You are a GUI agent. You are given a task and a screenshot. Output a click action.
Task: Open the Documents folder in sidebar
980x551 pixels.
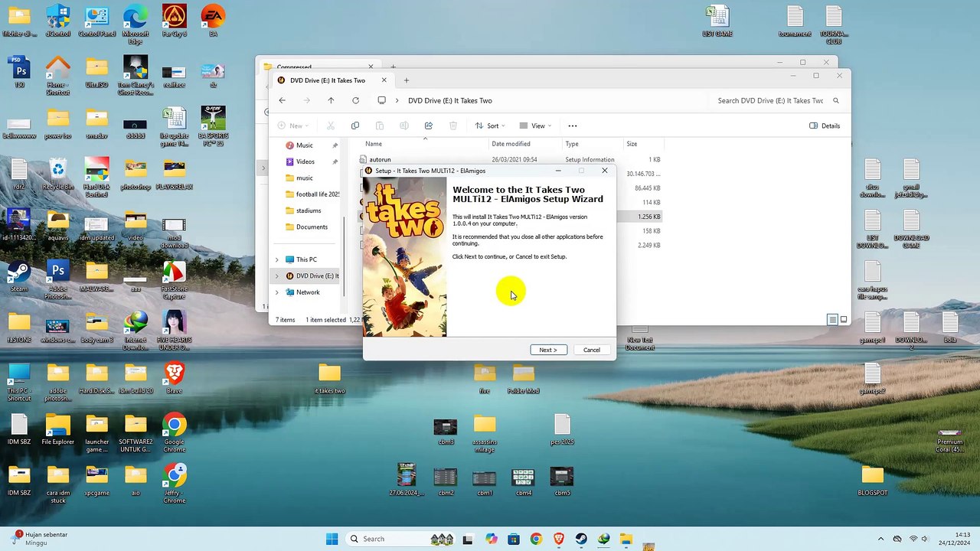coord(310,227)
